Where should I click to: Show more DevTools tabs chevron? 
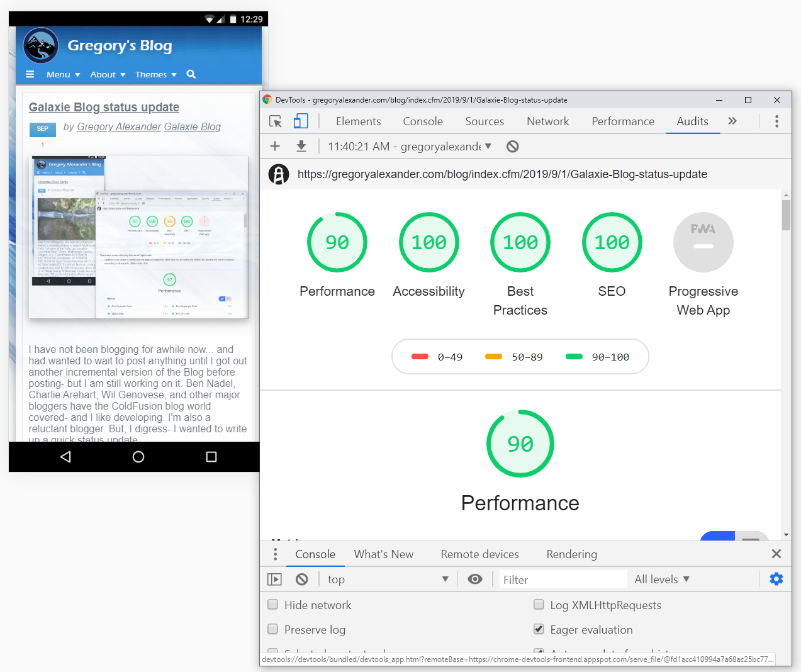tap(732, 121)
